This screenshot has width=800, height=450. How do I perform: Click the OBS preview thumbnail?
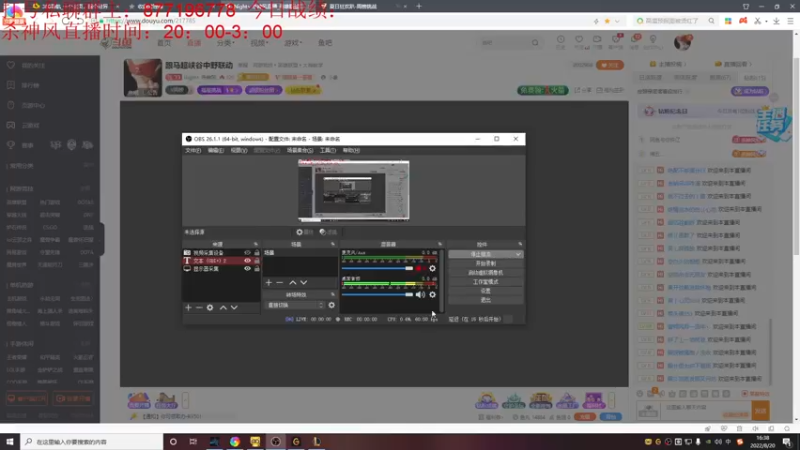pyautogui.click(x=354, y=191)
